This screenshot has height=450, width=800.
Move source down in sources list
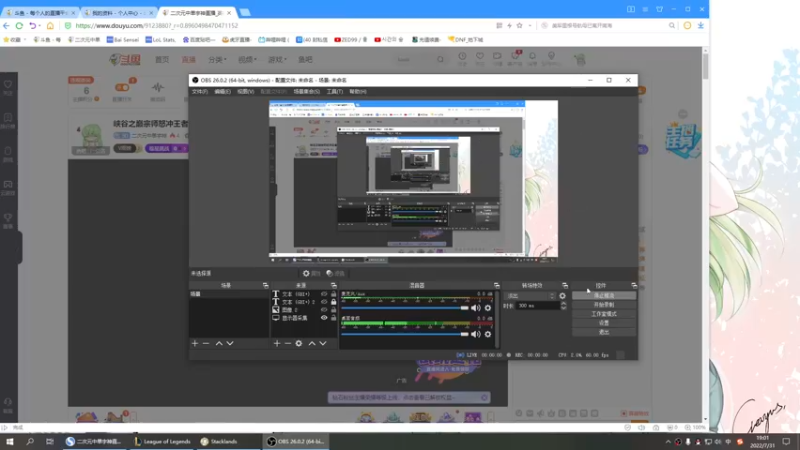point(323,343)
